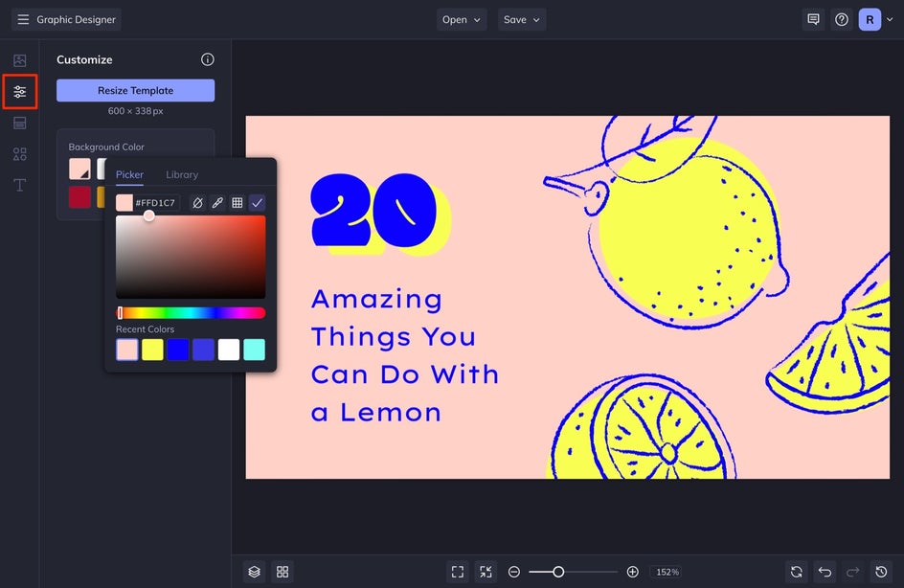Click the Customize info icon

(x=208, y=59)
